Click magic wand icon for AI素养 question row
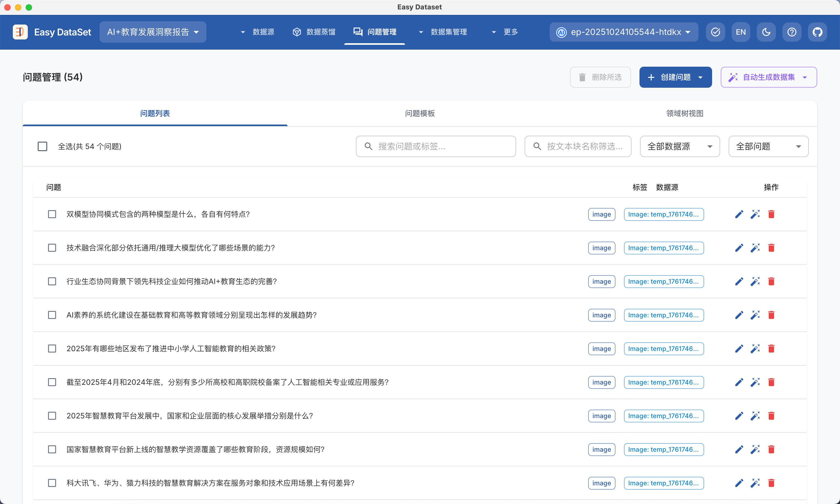 coord(755,315)
